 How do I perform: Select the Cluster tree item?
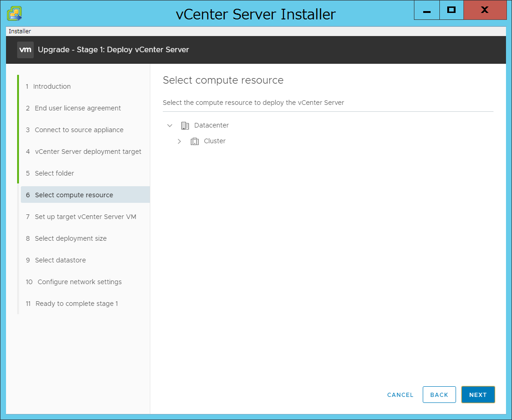215,141
